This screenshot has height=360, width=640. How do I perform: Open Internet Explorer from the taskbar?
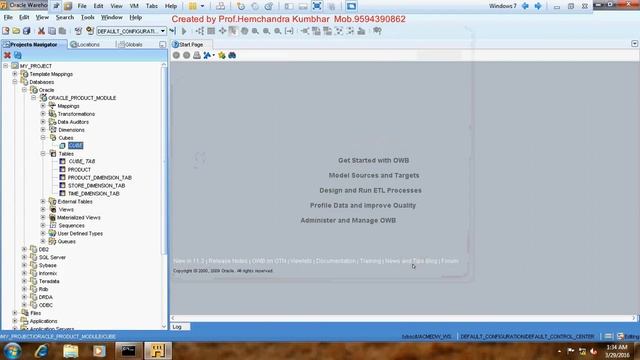tap(42, 351)
